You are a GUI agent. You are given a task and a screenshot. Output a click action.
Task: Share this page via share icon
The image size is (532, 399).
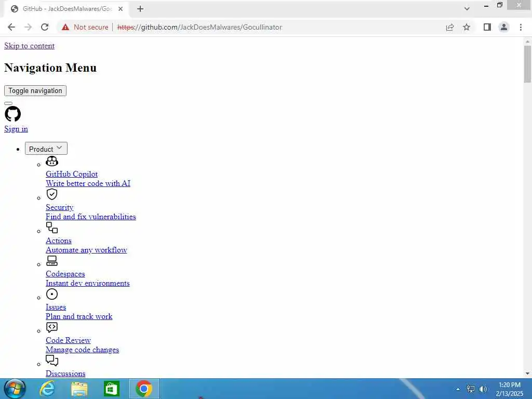click(450, 27)
